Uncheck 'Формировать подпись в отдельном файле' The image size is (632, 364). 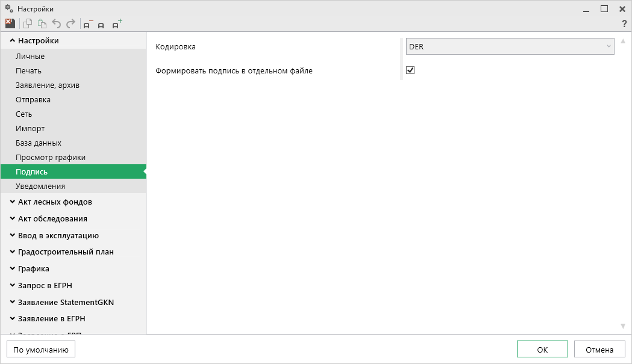(410, 70)
